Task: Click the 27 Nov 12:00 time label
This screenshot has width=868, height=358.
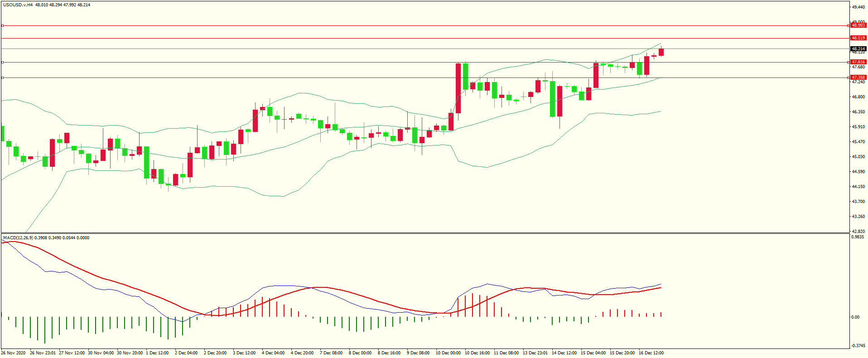Action: tap(72, 353)
